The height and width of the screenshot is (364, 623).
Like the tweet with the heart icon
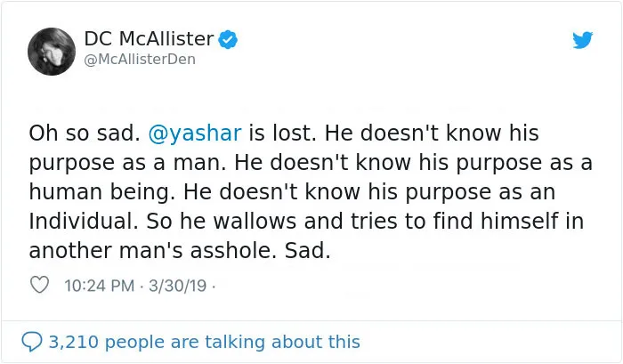39,285
